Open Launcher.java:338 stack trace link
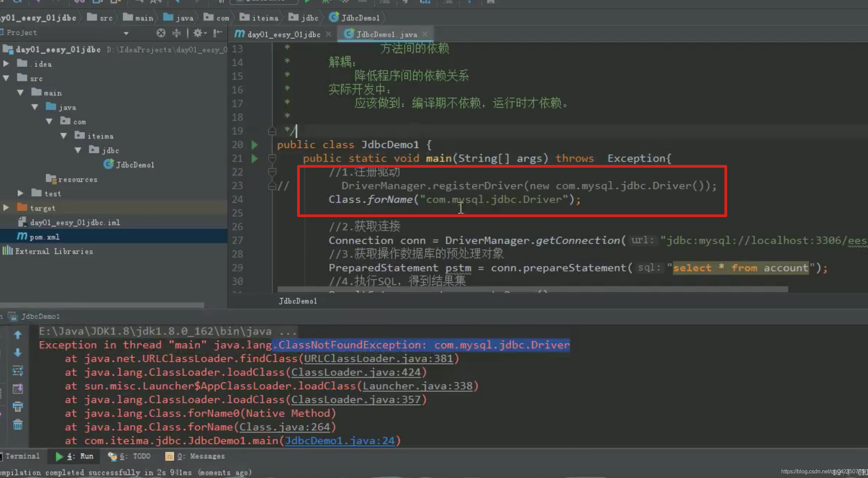 [417, 386]
